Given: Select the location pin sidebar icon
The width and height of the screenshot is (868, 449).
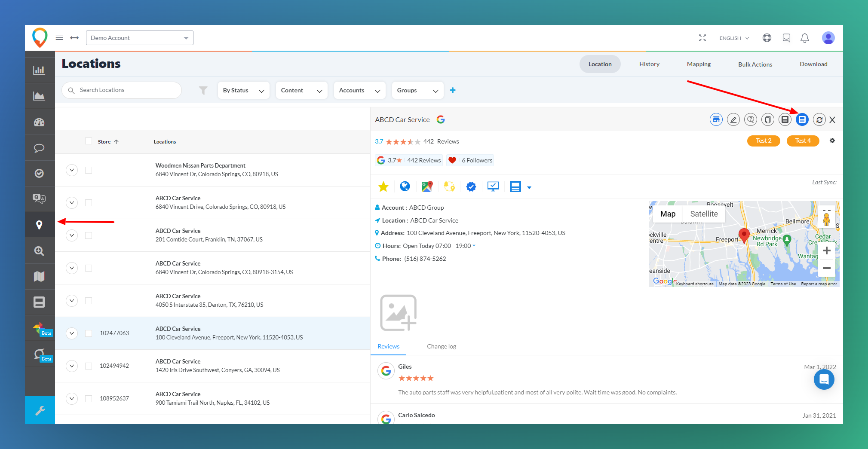Looking at the screenshot, I should [39, 225].
